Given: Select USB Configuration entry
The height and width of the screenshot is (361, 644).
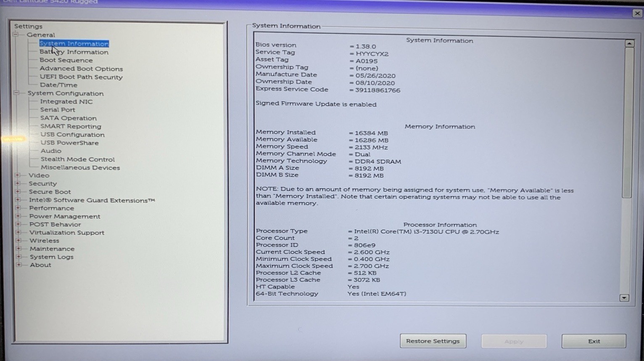Looking at the screenshot, I should pos(72,135).
